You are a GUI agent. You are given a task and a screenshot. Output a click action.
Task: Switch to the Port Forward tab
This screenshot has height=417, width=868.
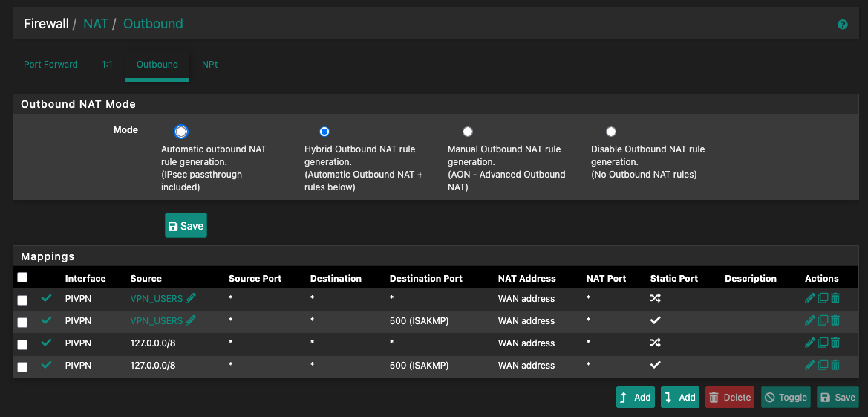pos(51,65)
